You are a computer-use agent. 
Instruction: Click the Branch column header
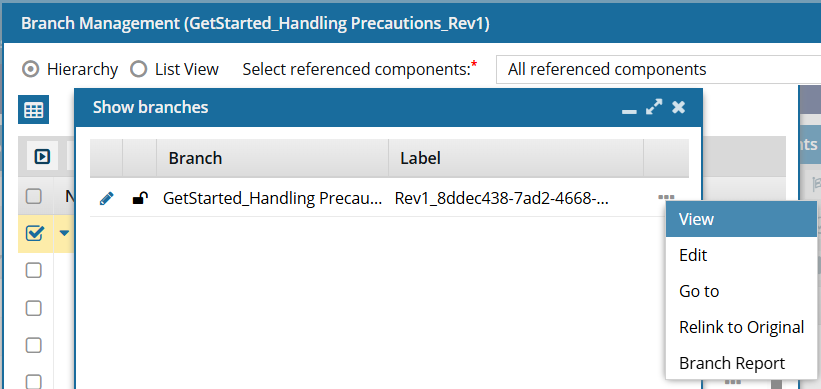(272, 158)
